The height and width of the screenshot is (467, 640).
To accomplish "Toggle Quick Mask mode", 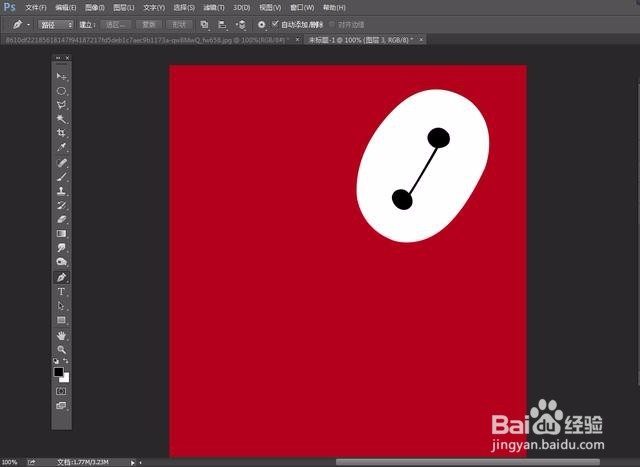I will pos(61,391).
